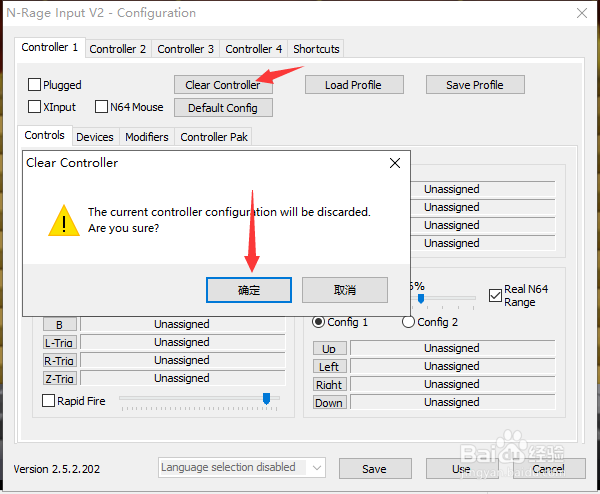
Task: Assign the L-Trig button
Action: 60,342
